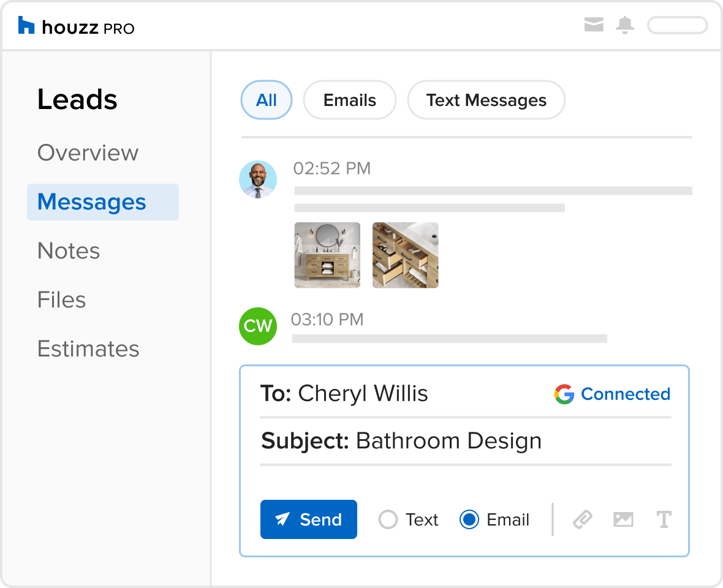This screenshot has width=723, height=588.
Task: Click the Google account icon
Action: coord(564,394)
